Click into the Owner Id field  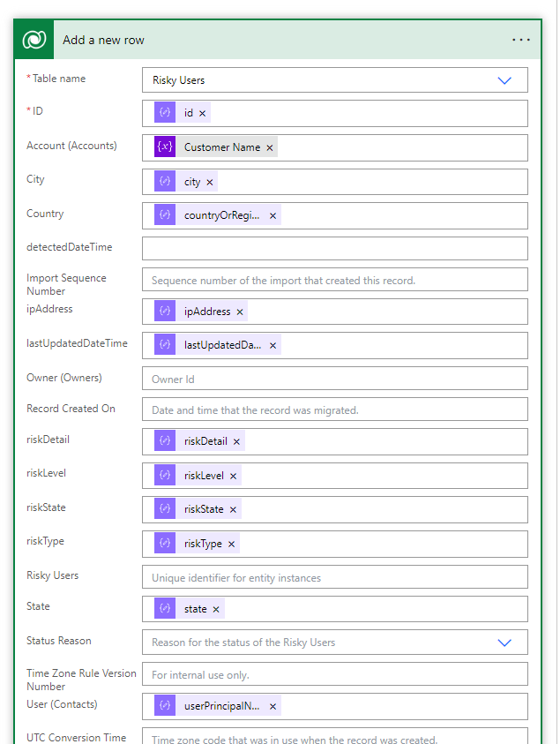(x=334, y=379)
